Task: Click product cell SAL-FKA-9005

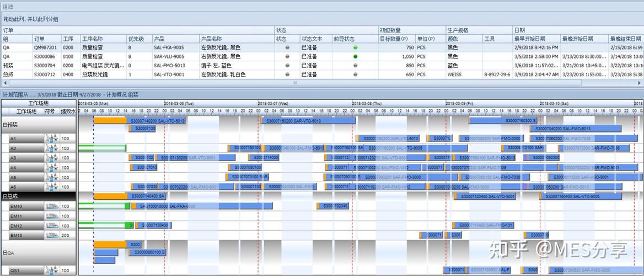Action: click(176, 47)
